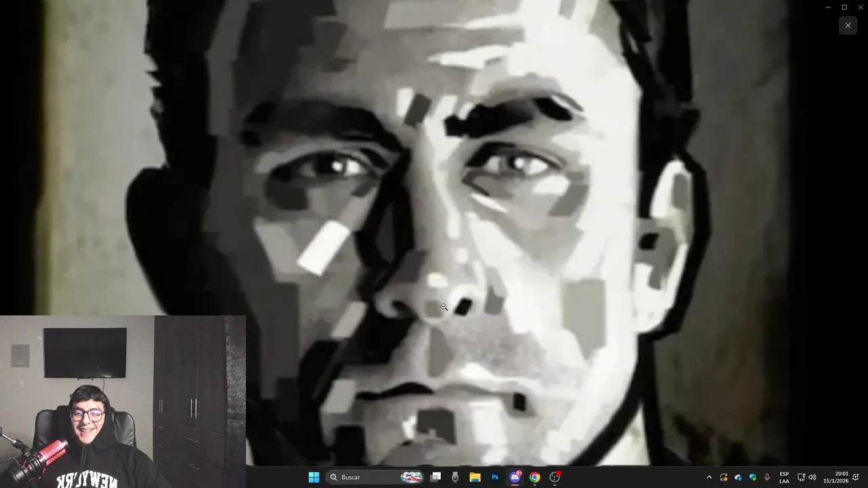Open Discord from the taskbar
Screen dimensions: 868x488
point(515,477)
